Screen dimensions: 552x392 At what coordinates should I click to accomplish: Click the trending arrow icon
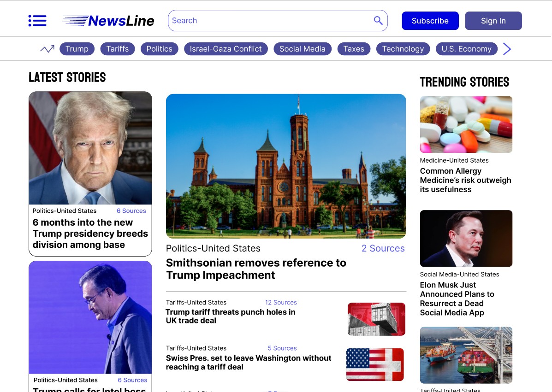(47, 49)
